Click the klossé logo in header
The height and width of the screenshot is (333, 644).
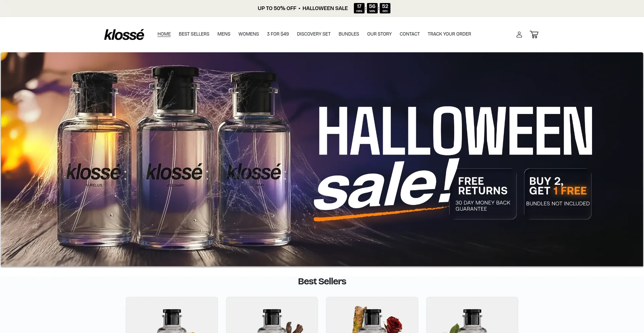pos(124,35)
